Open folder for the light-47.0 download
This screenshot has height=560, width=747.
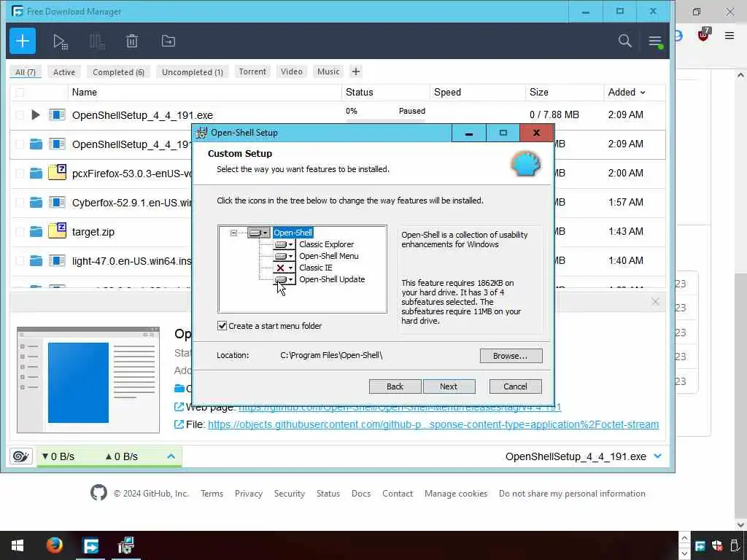coord(36,261)
